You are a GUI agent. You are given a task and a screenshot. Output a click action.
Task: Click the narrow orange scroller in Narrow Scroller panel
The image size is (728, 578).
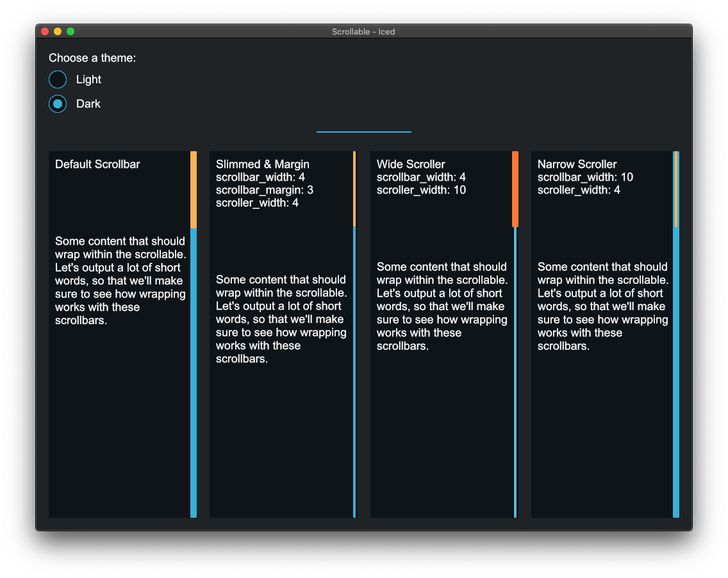(x=676, y=189)
